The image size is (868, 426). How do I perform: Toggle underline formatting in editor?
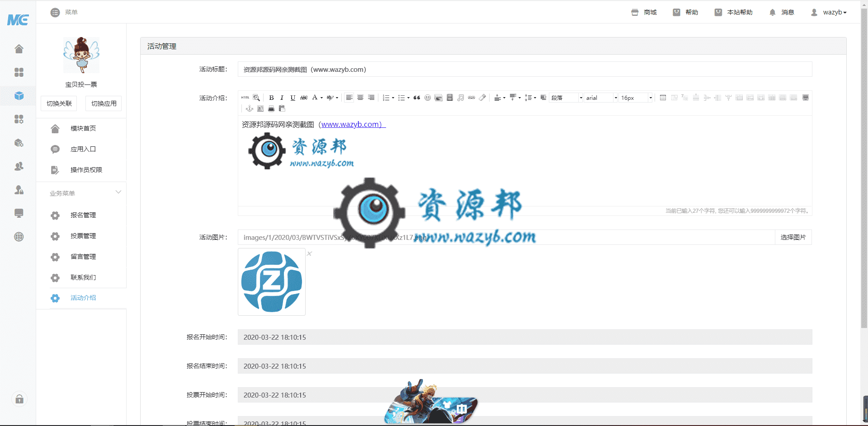pos(293,98)
